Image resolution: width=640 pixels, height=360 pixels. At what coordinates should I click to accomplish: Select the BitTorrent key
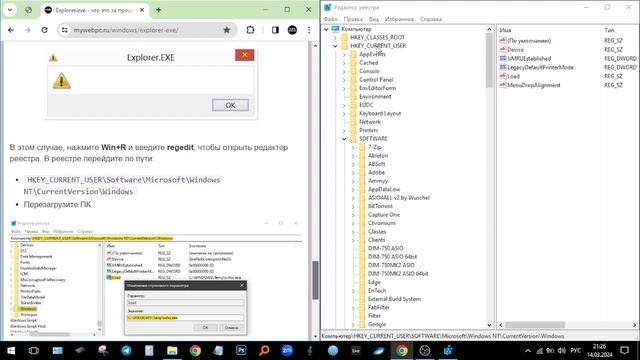pyautogui.click(x=380, y=207)
